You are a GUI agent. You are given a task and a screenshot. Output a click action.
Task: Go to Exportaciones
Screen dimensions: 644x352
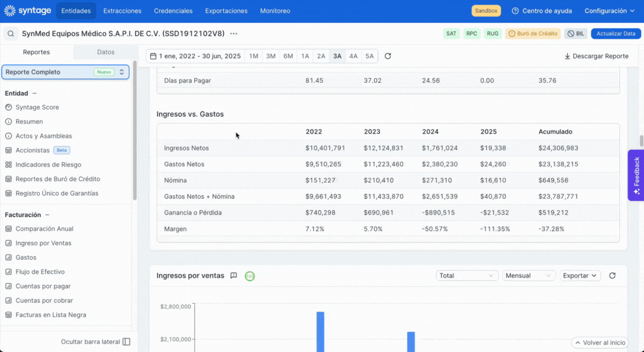[226, 11]
